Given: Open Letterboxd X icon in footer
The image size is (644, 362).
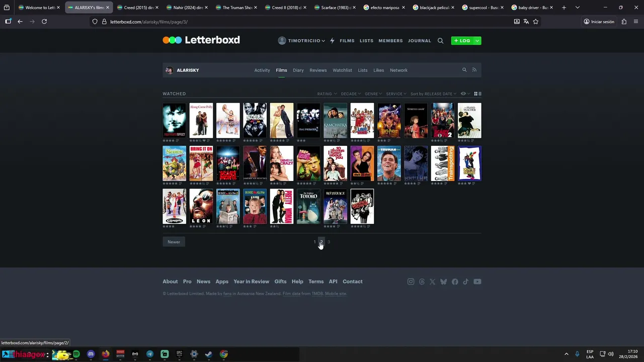Looking at the screenshot, I should pos(433,282).
